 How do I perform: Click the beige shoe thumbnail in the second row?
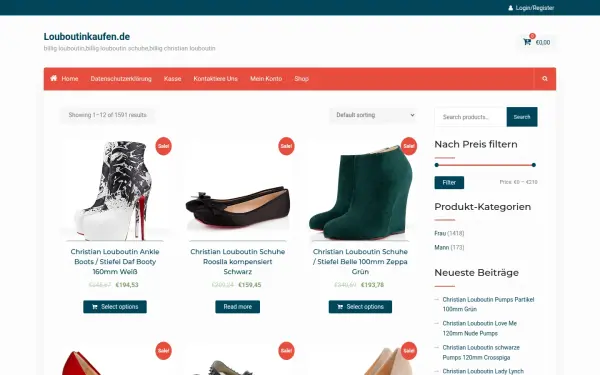pyautogui.click(x=360, y=360)
